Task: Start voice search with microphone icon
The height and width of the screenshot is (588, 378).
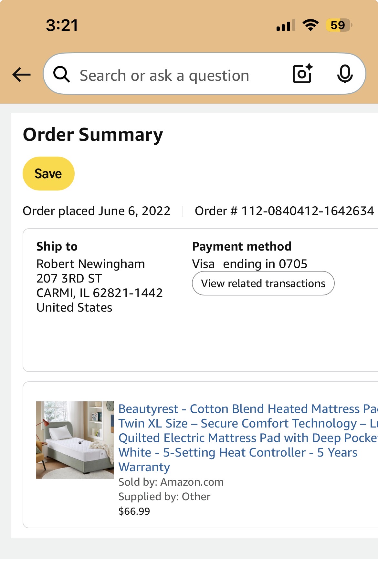Action: pyautogui.click(x=345, y=74)
